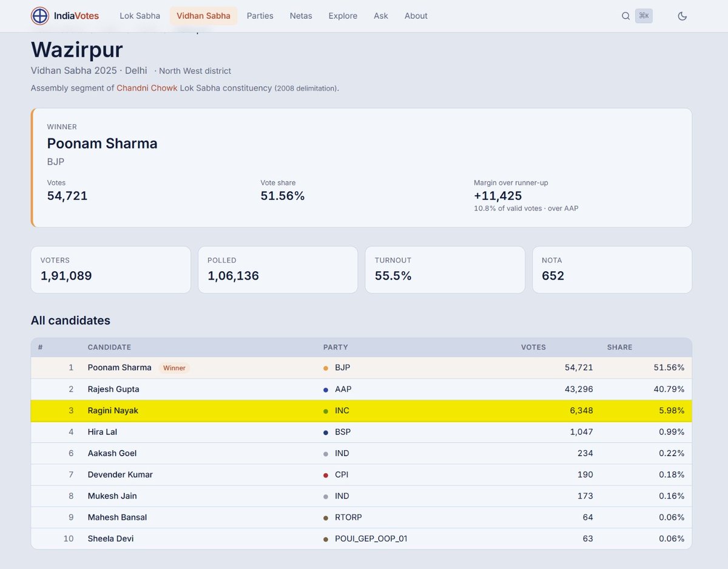Click the IndiaVotes logo icon
This screenshot has height=569, width=728.
pos(40,16)
